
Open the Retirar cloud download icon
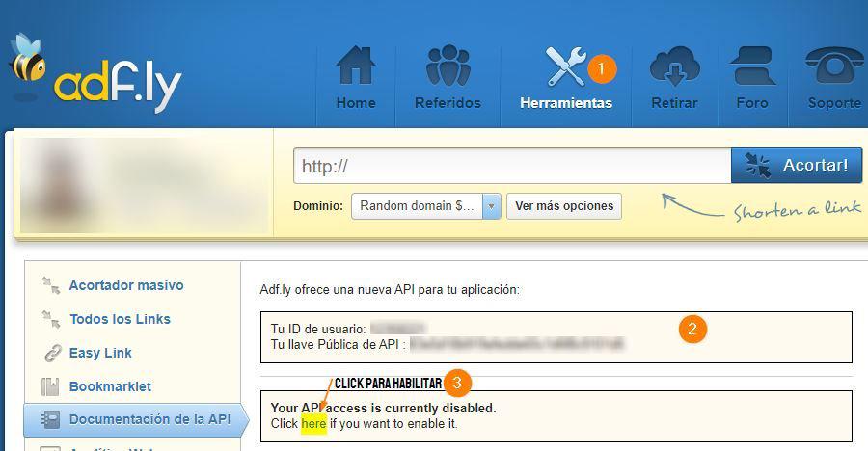pyautogui.click(x=674, y=66)
